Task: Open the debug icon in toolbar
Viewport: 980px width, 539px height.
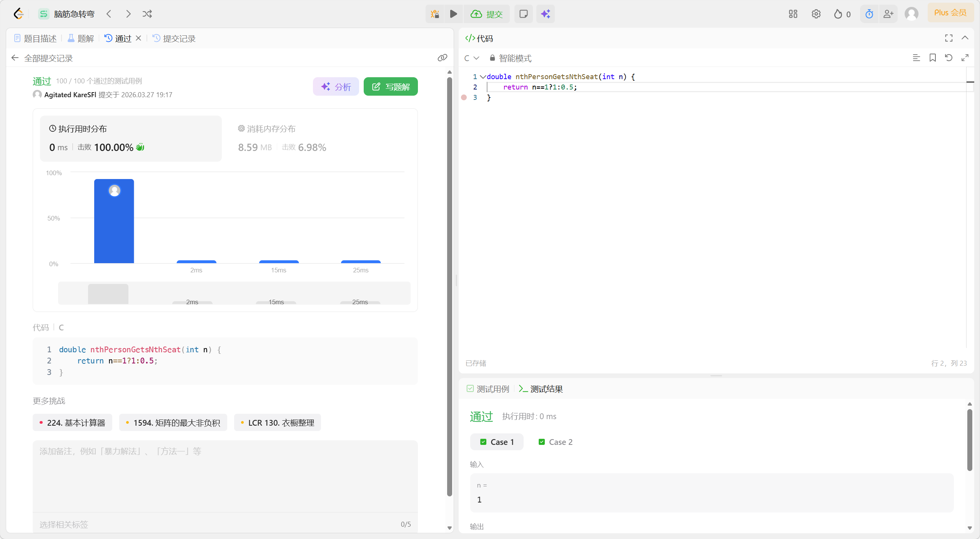Action: (435, 14)
